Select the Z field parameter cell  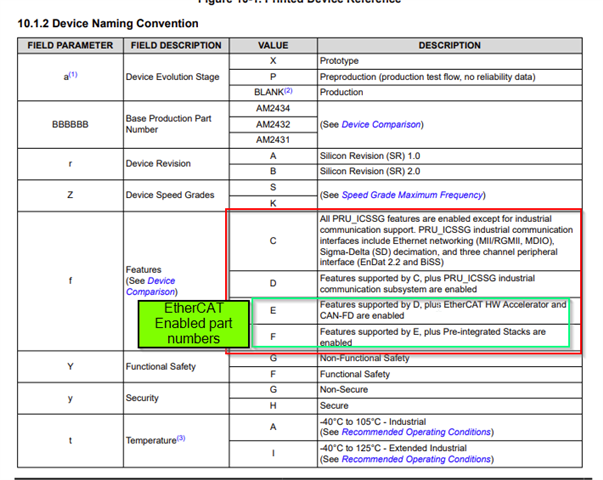tap(70, 195)
